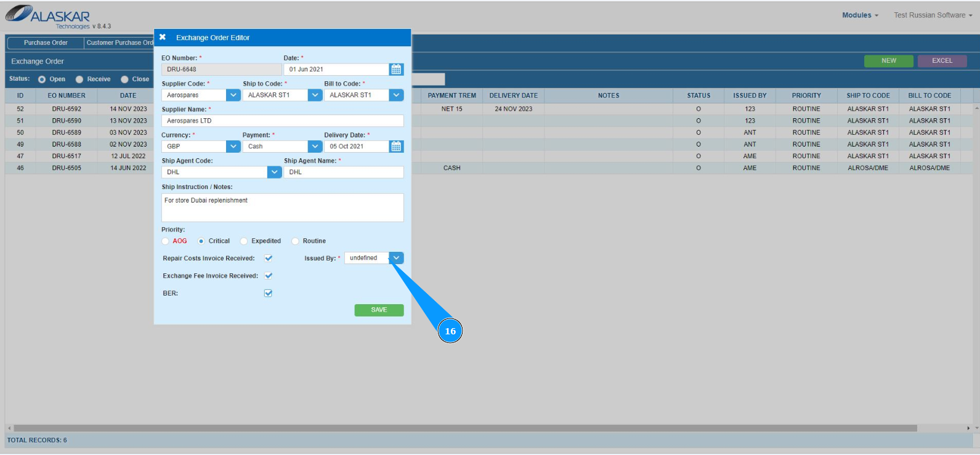Select the Critical priority option

click(x=201, y=241)
